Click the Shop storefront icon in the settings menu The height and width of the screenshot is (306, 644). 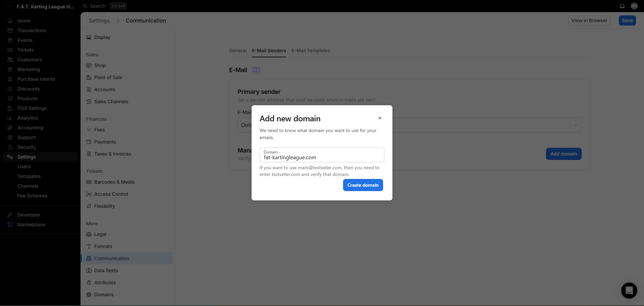89,65
